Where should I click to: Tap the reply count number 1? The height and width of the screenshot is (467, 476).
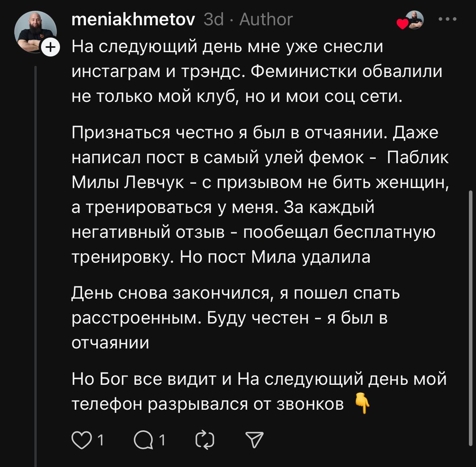click(161, 440)
